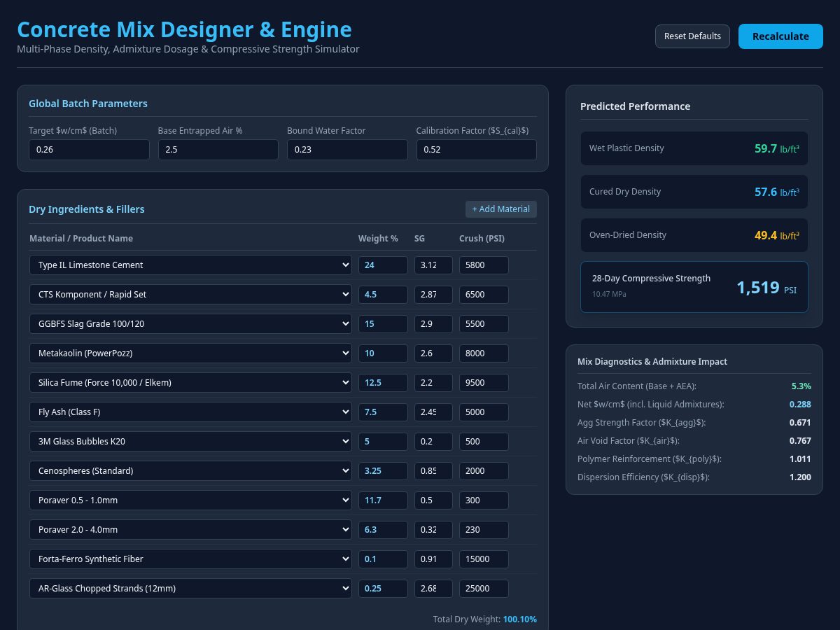Open the AR-Glass Chopped Strands dropdown

click(190, 589)
